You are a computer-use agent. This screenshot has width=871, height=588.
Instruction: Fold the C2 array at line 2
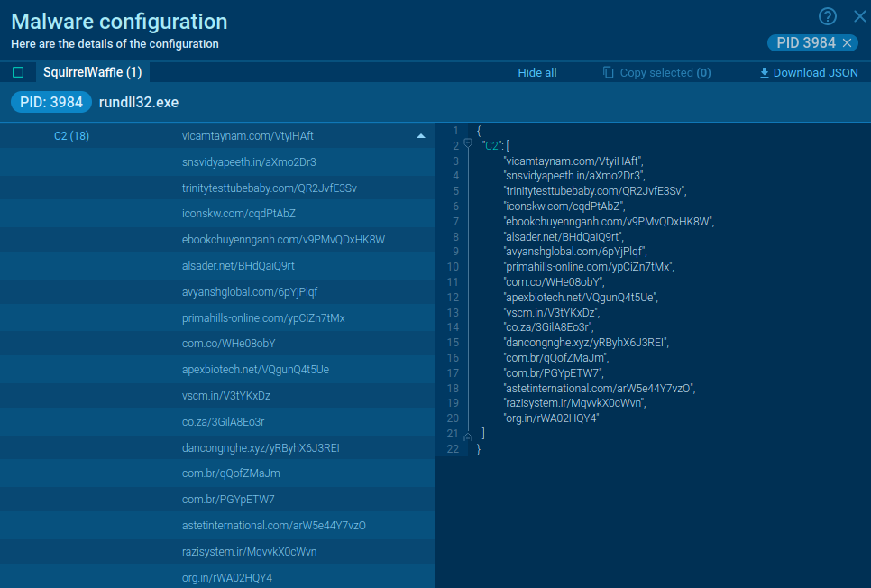coord(467,145)
